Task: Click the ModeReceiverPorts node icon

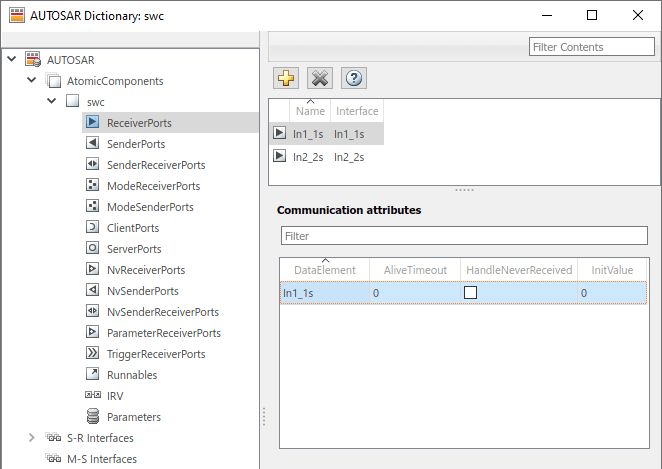Action: pos(92,186)
